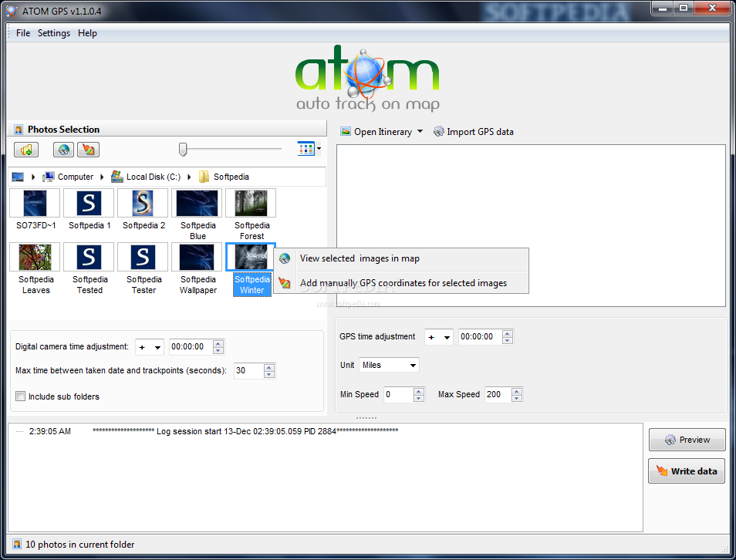
Task: Increase digital camera time adjustment value
Action: 218,343
